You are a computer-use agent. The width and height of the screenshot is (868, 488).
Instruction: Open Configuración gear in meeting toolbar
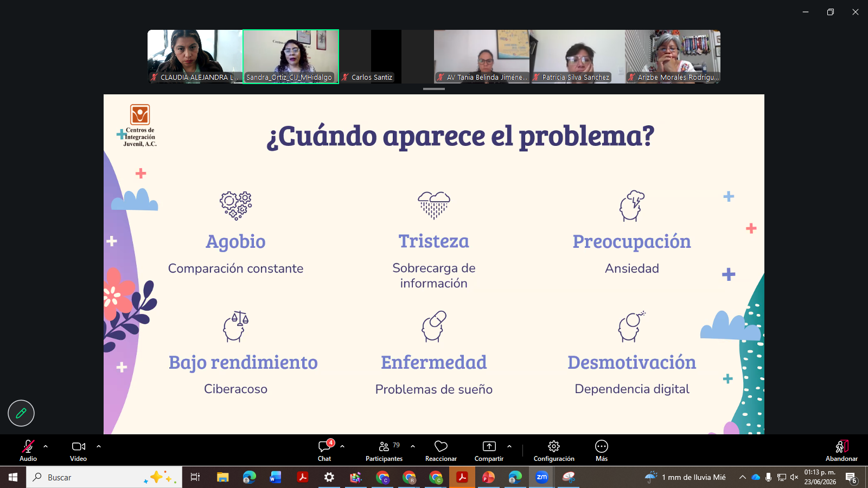point(554,451)
